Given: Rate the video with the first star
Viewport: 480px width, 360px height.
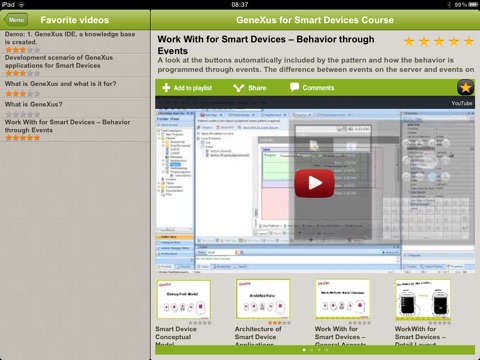Looking at the screenshot, I should 409,42.
